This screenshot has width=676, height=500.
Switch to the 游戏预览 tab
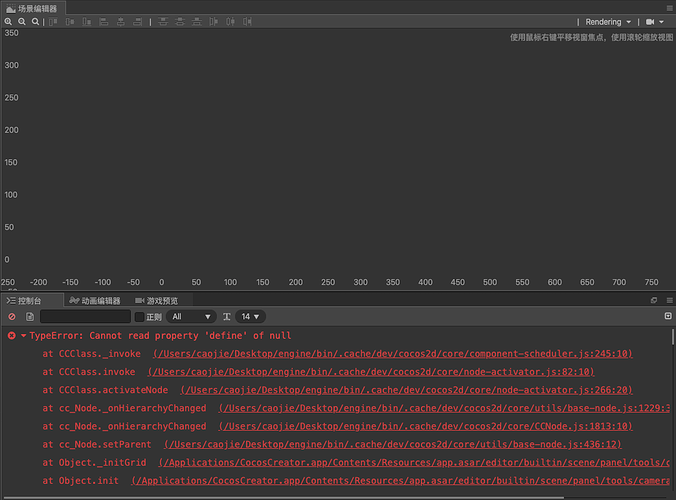pyautogui.click(x=156, y=301)
